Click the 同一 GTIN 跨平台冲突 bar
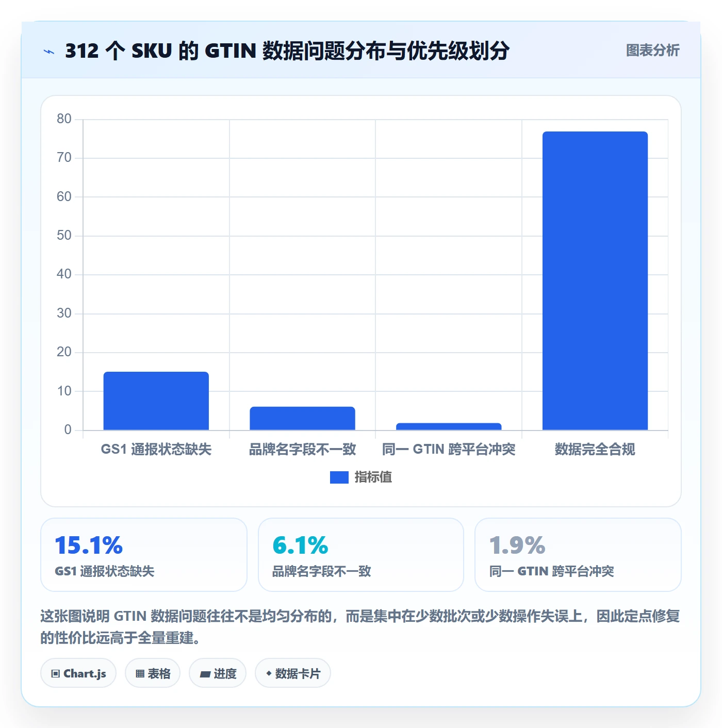Viewport: 722px width, 728px height. [x=449, y=426]
